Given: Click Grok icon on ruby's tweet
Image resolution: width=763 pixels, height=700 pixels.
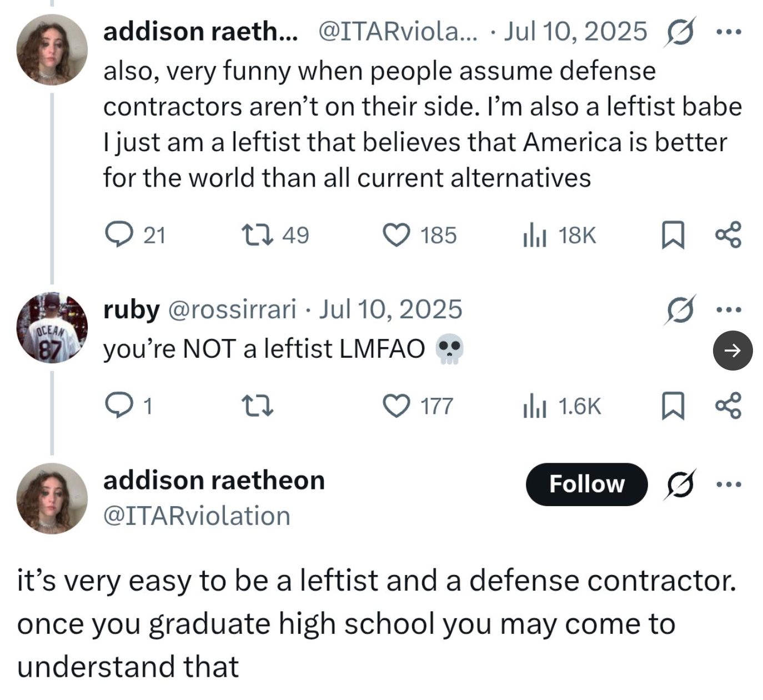Looking at the screenshot, I should point(679,310).
